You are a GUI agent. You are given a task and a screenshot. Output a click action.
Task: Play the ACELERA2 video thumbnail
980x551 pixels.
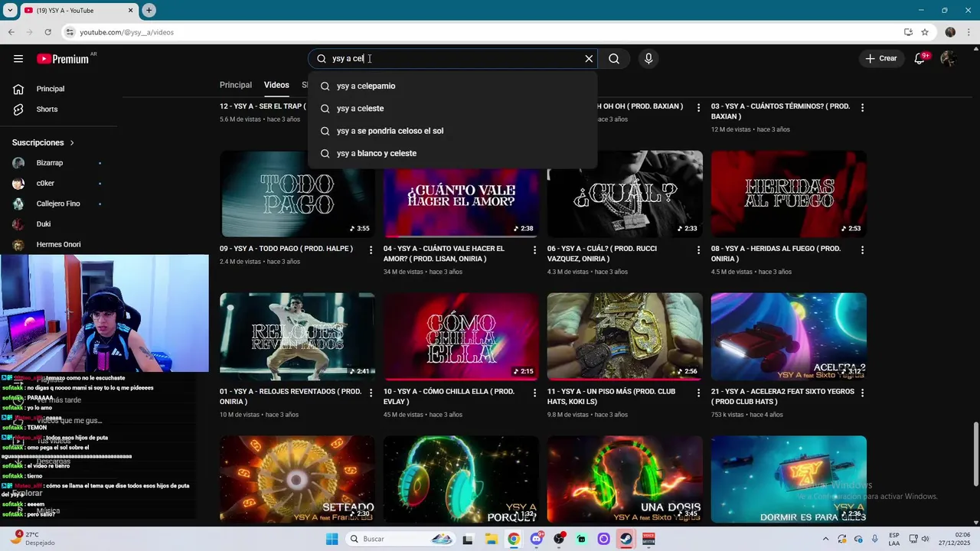click(x=789, y=336)
